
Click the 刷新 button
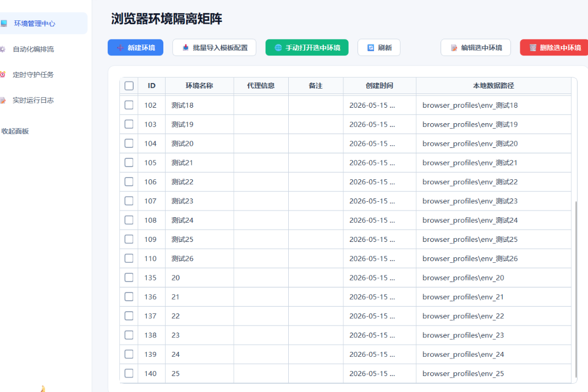point(379,48)
